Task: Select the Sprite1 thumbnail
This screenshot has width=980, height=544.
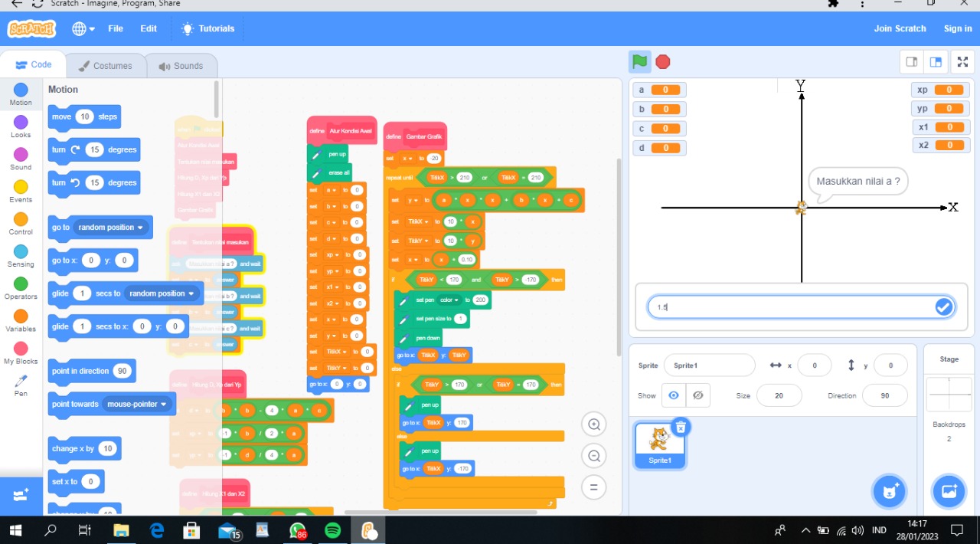Action: click(659, 444)
